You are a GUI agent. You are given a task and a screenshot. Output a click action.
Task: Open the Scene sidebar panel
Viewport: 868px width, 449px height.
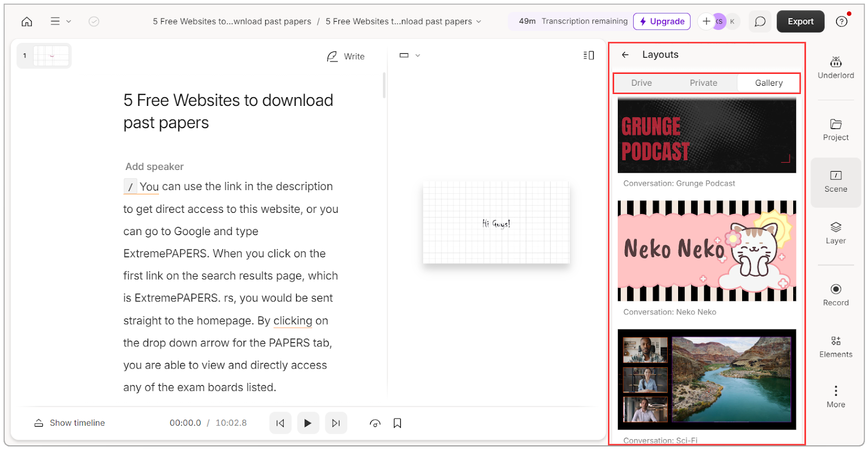(x=835, y=182)
